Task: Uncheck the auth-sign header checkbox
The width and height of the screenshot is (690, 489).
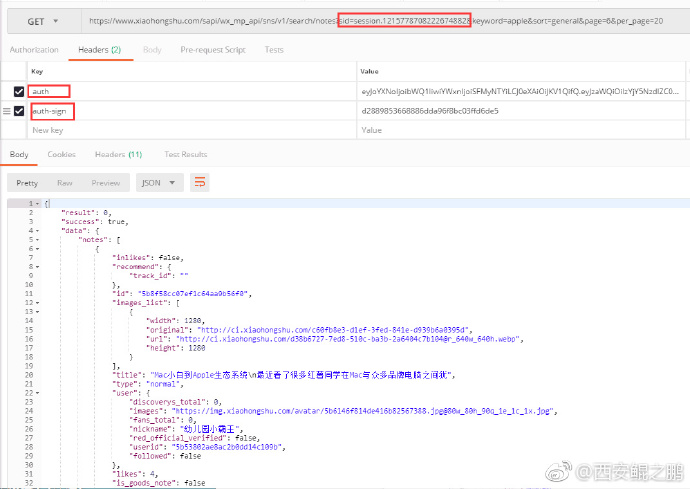Action: coord(18,111)
